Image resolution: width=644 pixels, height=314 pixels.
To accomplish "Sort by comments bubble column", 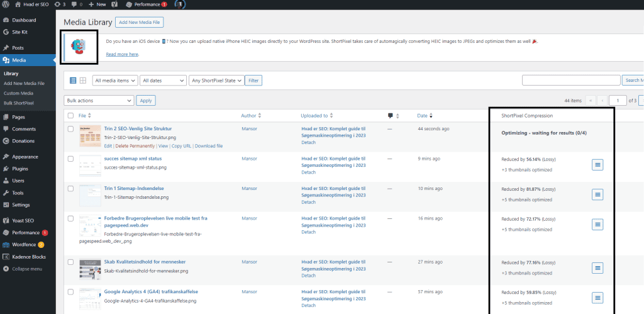I will [394, 116].
